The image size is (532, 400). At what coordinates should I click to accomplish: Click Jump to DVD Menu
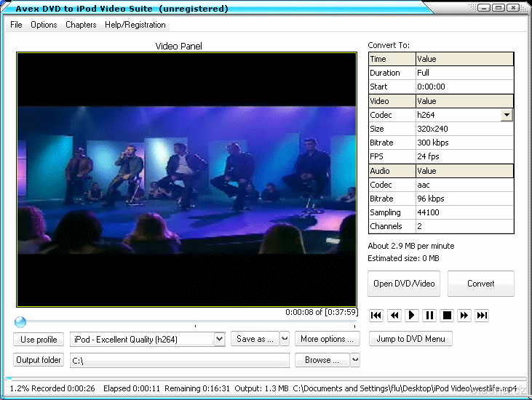[410, 339]
